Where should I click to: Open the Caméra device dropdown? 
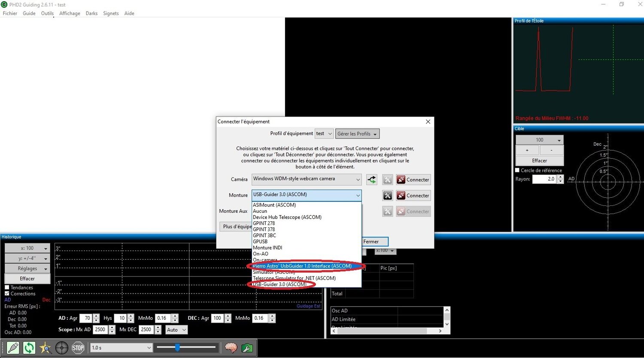(307, 179)
